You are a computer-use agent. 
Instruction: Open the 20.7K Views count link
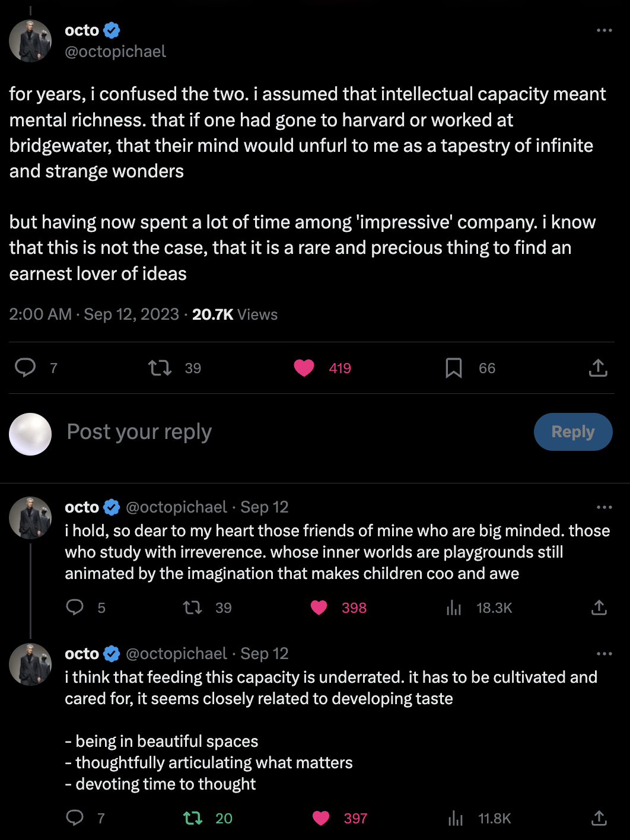click(234, 314)
